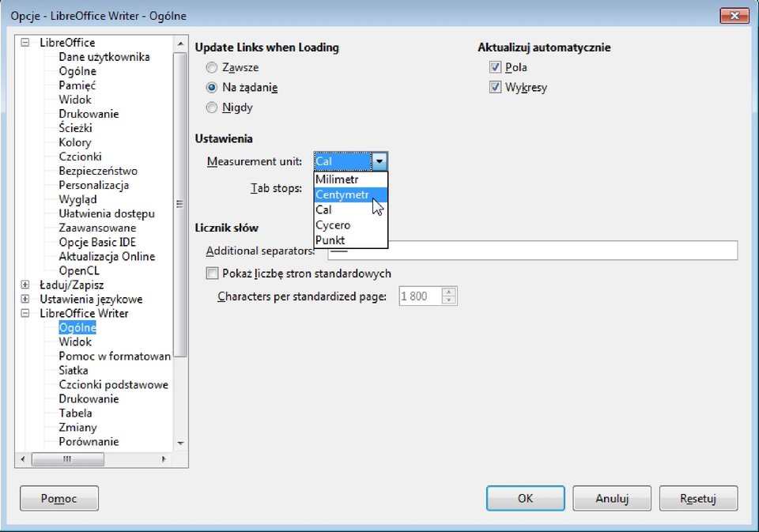
Task: Select Widok under LibreOffice
Action: click(x=75, y=100)
